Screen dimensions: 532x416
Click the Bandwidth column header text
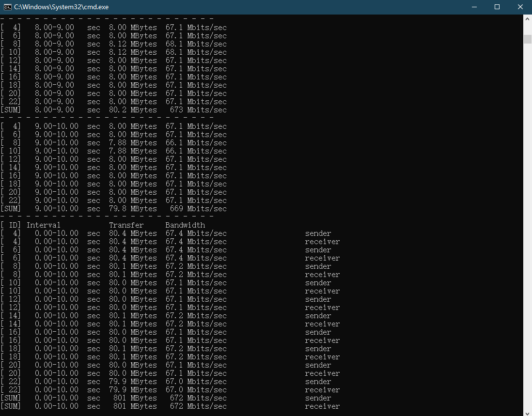tap(185, 225)
